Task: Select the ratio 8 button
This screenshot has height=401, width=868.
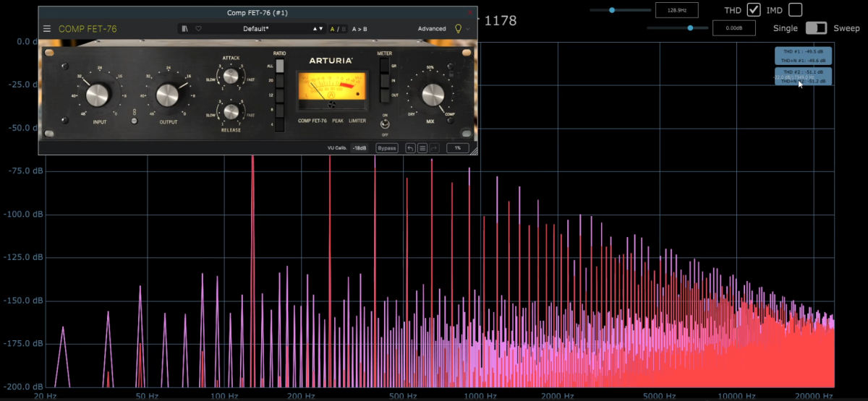Action: coord(280,110)
